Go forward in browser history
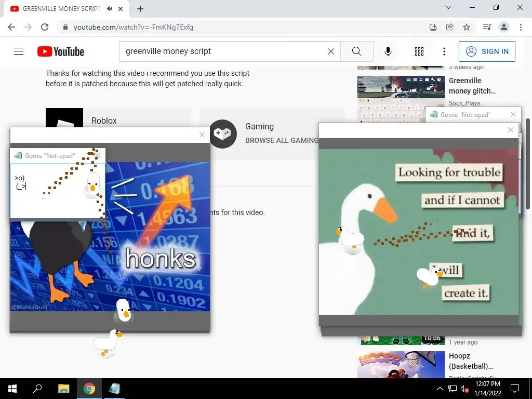The image size is (532, 399). coord(28,27)
